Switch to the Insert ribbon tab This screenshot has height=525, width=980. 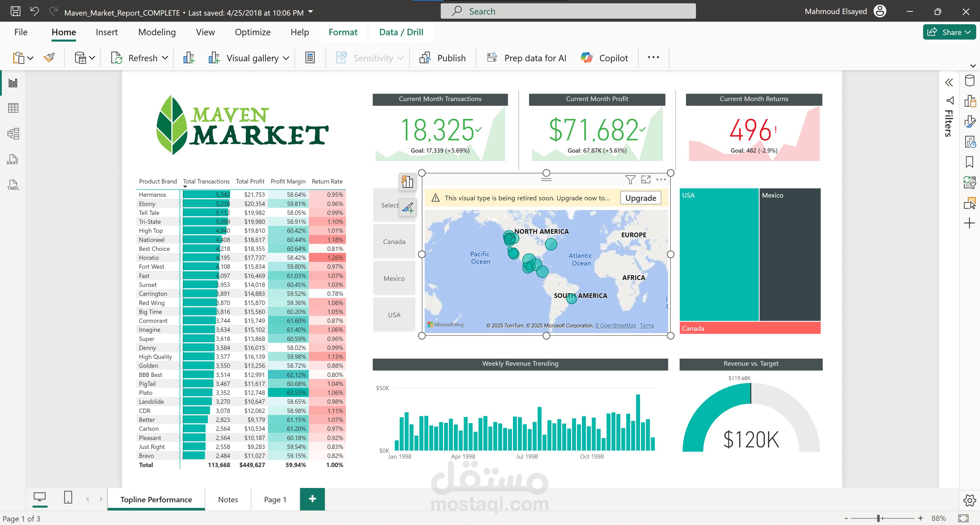click(x=106, y=32)
